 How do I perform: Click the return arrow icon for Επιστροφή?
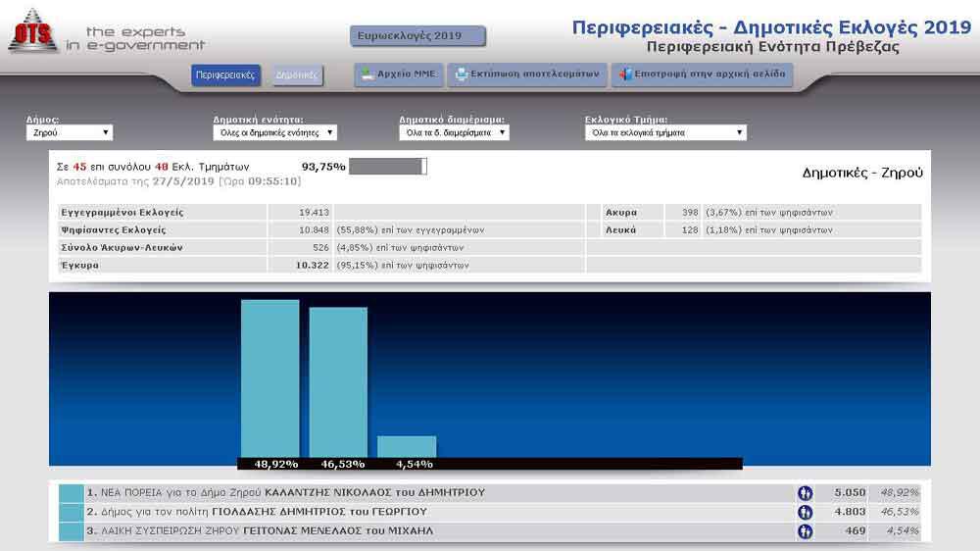pyautogui.click(x=625, y=75)
